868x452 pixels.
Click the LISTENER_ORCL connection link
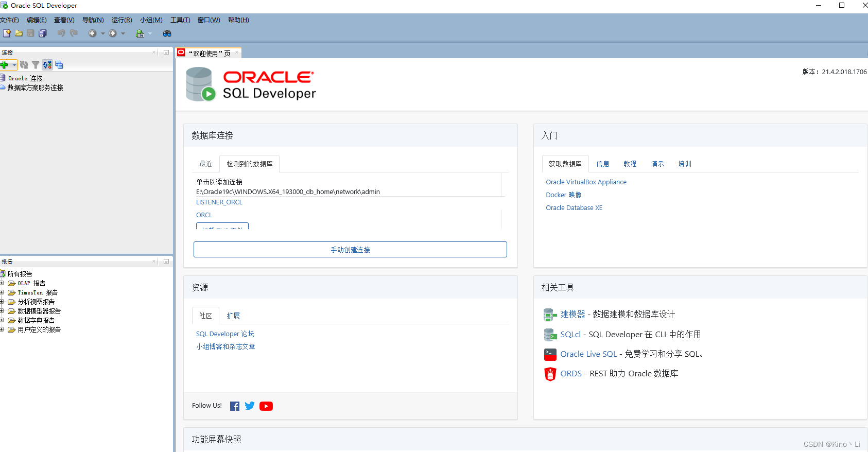click(219, 202)
